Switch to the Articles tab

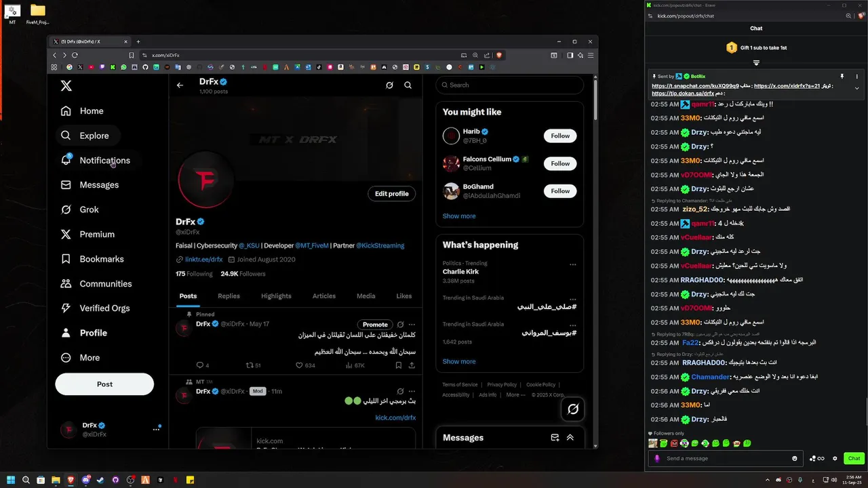[324, 296]
